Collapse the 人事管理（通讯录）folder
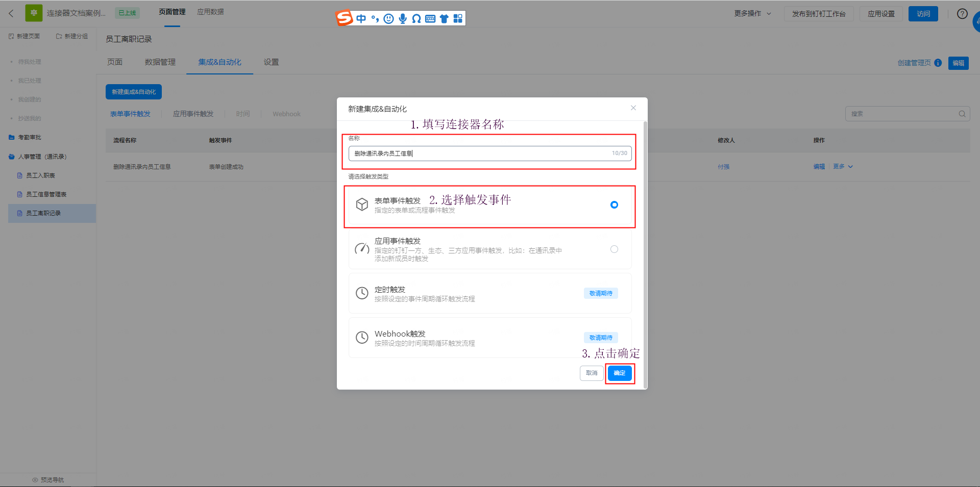 (38, 157)
